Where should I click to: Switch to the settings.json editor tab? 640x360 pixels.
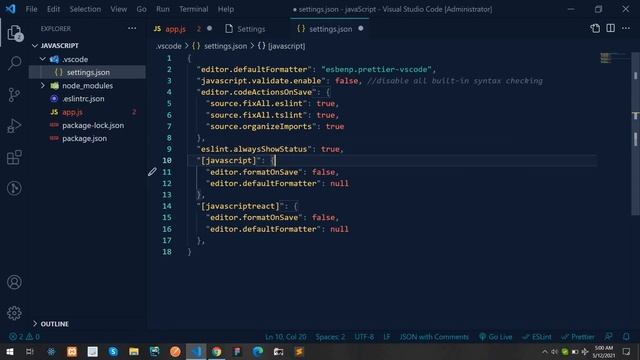(330, 29)
